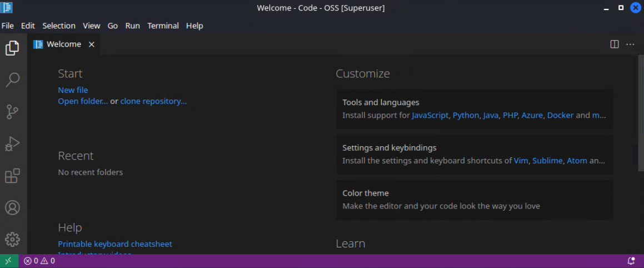Open the Search view icon
The height and width of the screenshot is (268, 644).
(12, 80)
